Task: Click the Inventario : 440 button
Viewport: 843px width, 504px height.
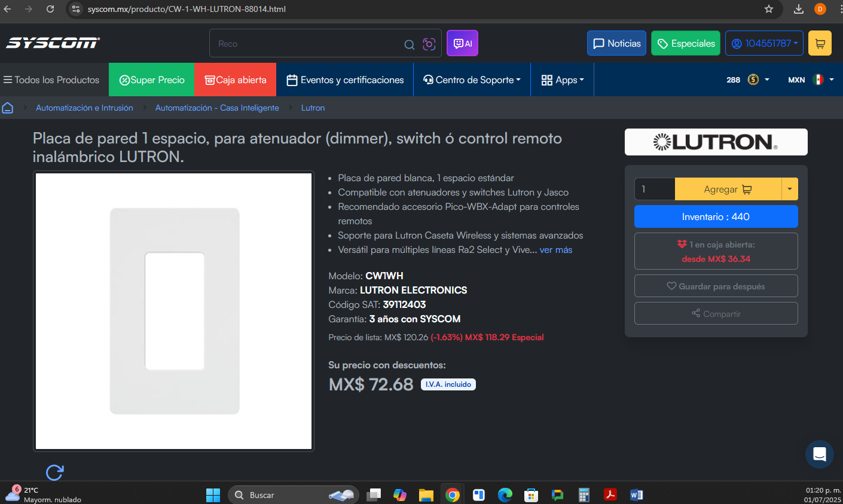Action: click(716, 216)
